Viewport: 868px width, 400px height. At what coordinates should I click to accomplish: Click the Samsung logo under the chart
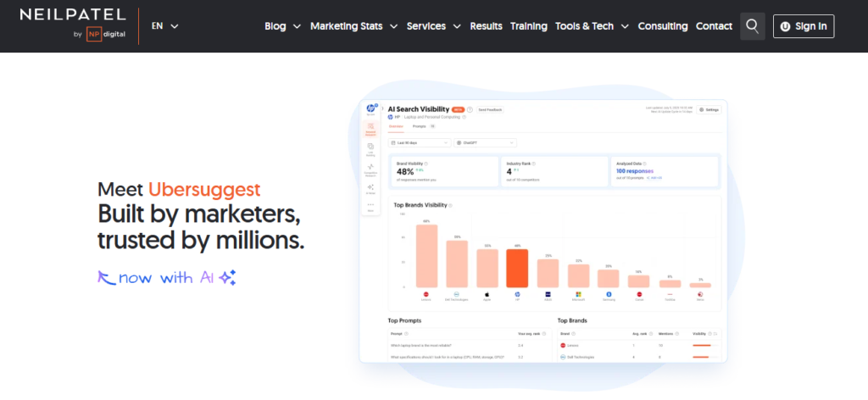tap(609, 294)
